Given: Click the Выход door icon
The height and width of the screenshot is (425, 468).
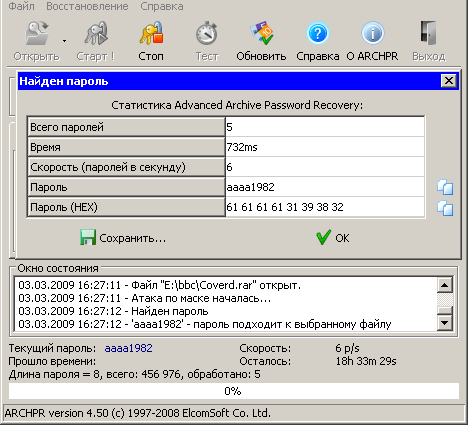Looking at the screenshot, I should coord(428,33).
